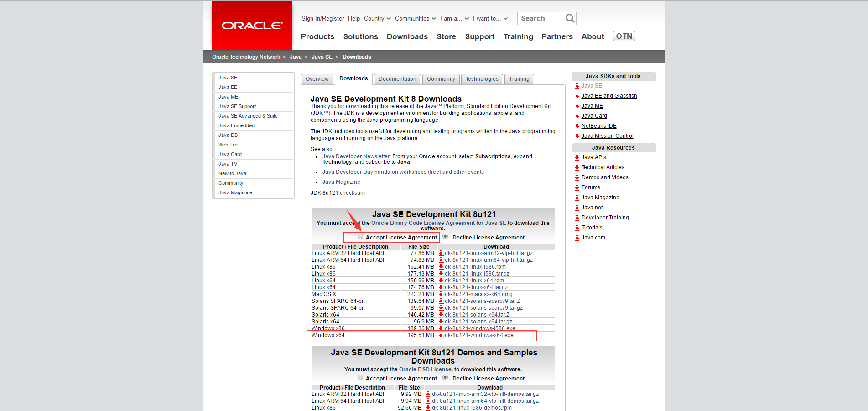Click red arrow icon beside Java Mission Control
Screen dimensions: 868x411
[577, 136]
